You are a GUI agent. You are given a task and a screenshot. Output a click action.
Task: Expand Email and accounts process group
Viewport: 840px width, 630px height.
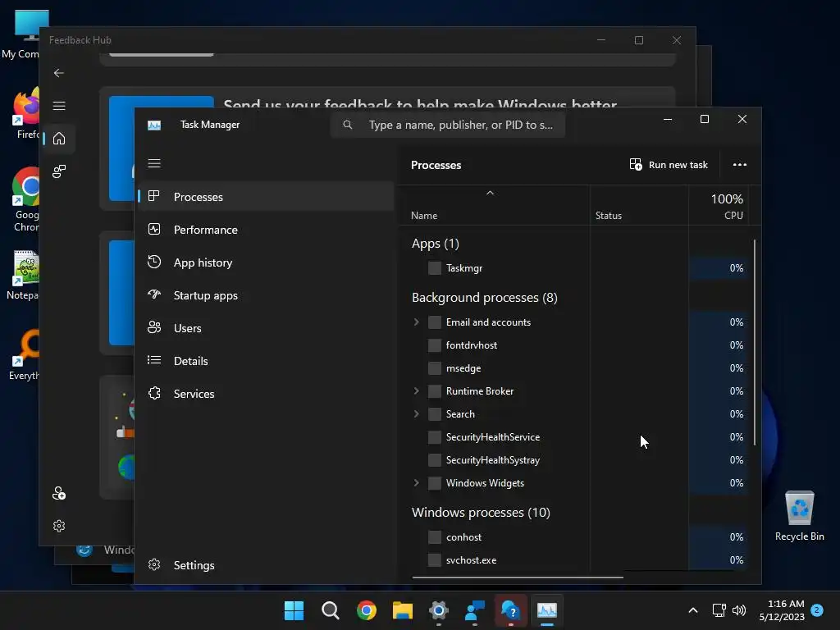click(416, 322)
